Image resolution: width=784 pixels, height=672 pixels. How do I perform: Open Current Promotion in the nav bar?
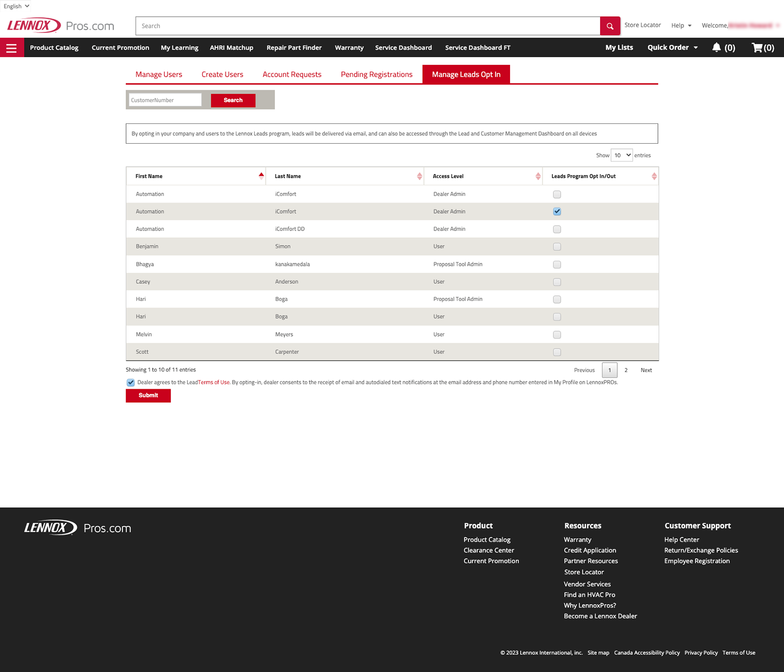click(121, 48)
